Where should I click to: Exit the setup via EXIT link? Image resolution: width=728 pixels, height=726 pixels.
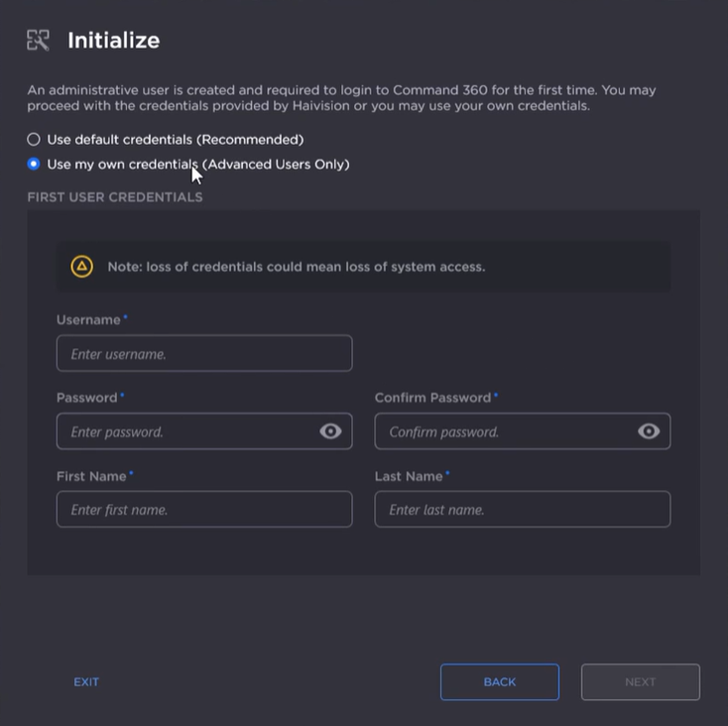click(86, 682)
